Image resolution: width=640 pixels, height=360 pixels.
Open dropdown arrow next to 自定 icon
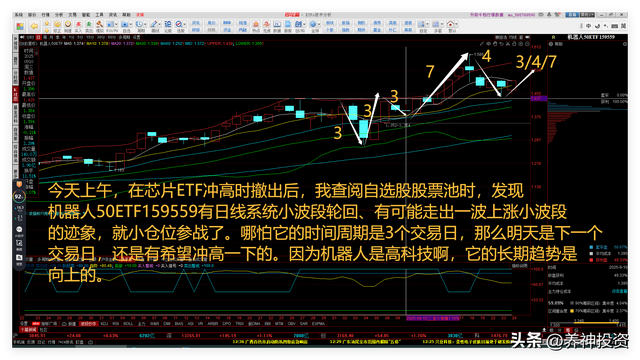(428, 24)
